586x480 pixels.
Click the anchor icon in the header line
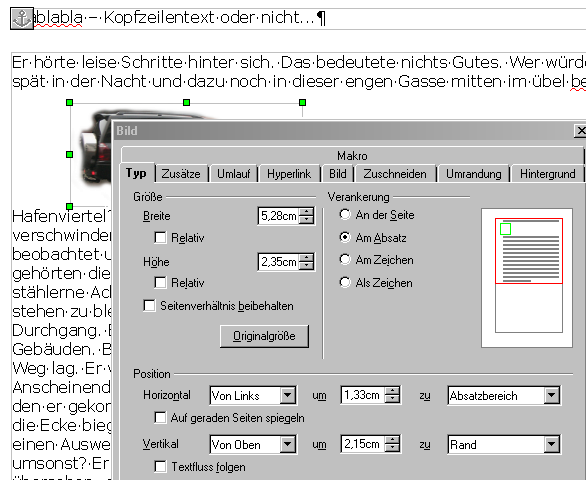click(22, 18)
